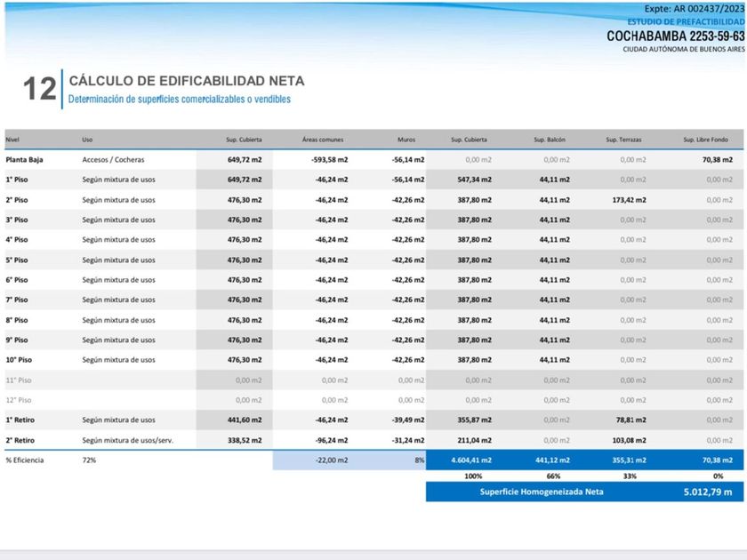Click the '103,08 m2' terrace value
The height and width of the screenshot is (560, 747).
click(629, 441)
